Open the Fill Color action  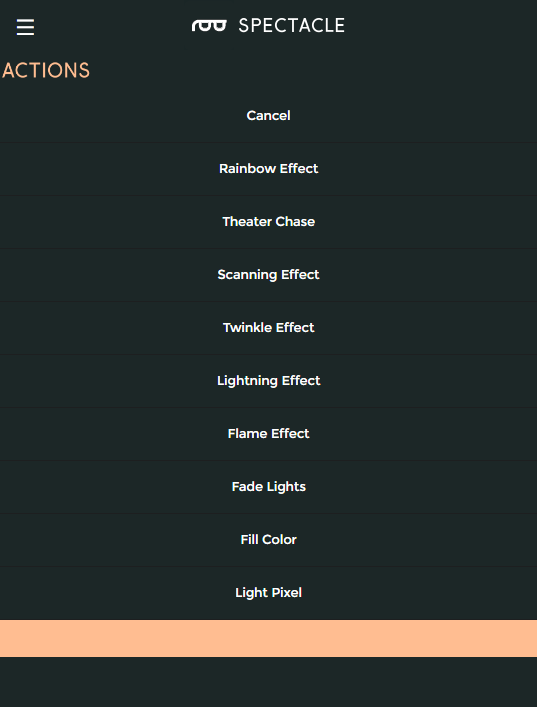[x=268, y=540]
